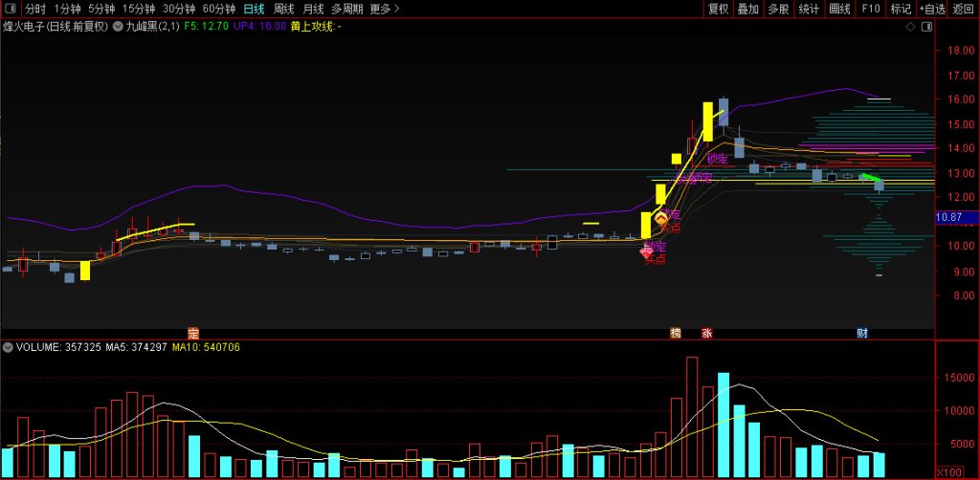Click the 榜 marker on timeline
The height and width of the screenshot is (480, 980).
tap(676, 334)
